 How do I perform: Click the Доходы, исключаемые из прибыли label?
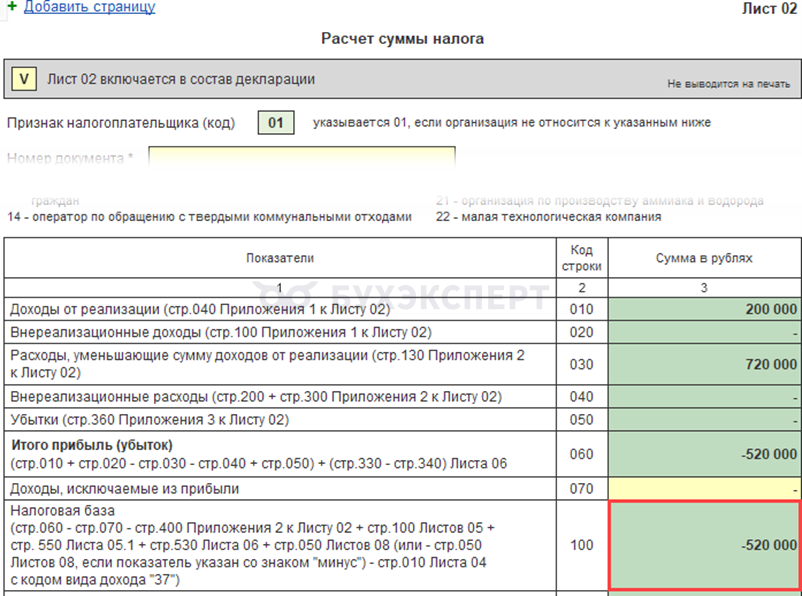[124, 489]
